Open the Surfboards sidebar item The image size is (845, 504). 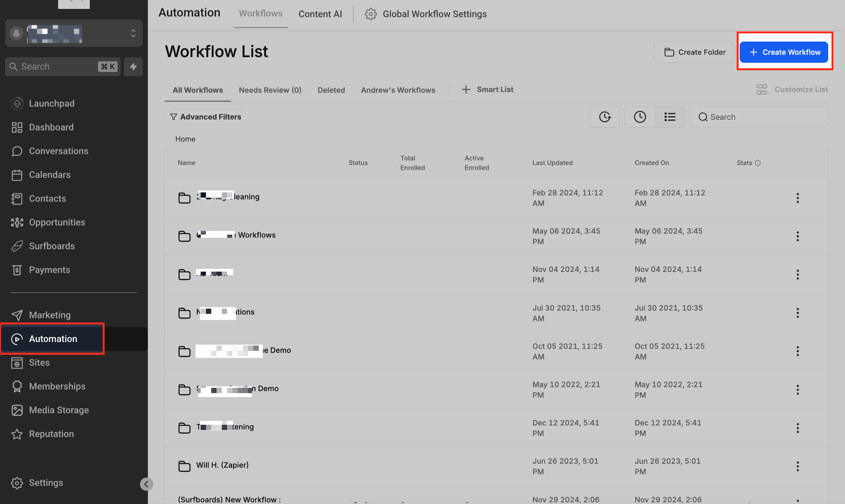tap(51, 246)
